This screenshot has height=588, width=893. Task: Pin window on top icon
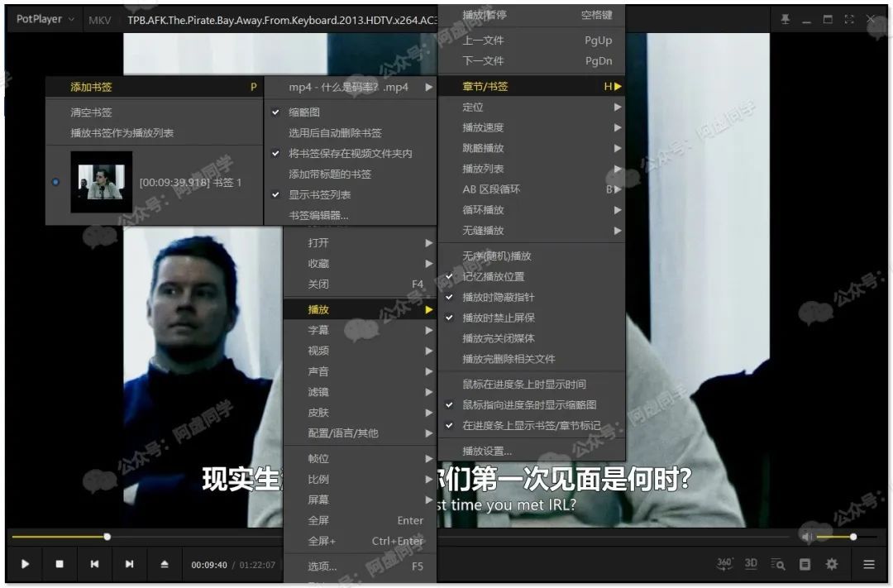click(x=786, y=19)
